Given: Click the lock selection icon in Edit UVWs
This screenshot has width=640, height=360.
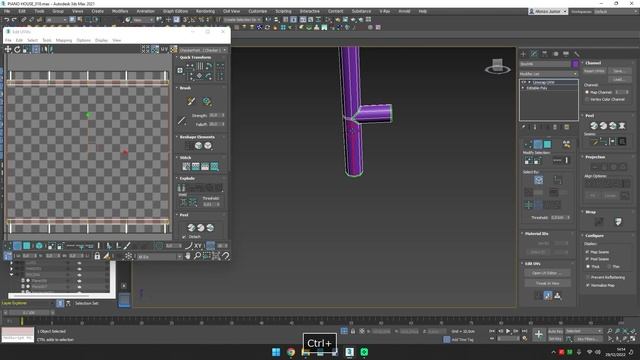Looking at the screenshot, I should click(97, 256).
